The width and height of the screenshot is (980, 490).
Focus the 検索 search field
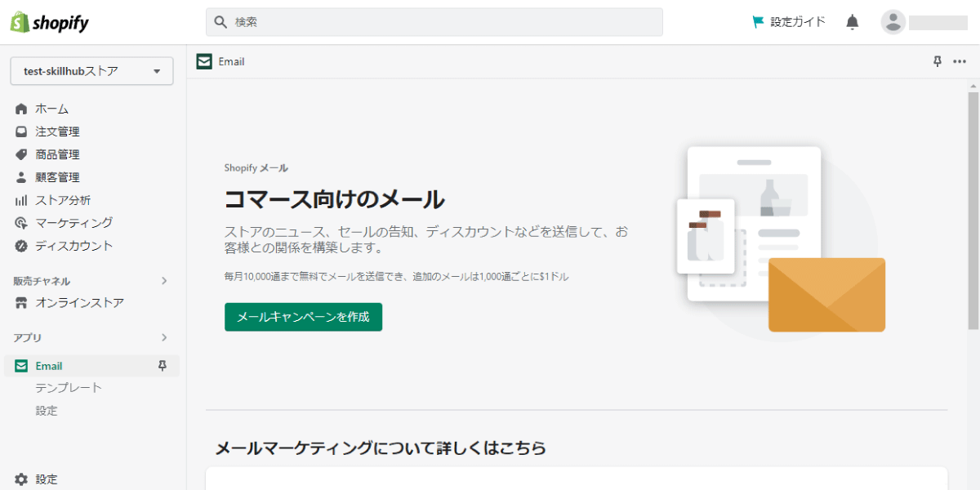point(434,22)
